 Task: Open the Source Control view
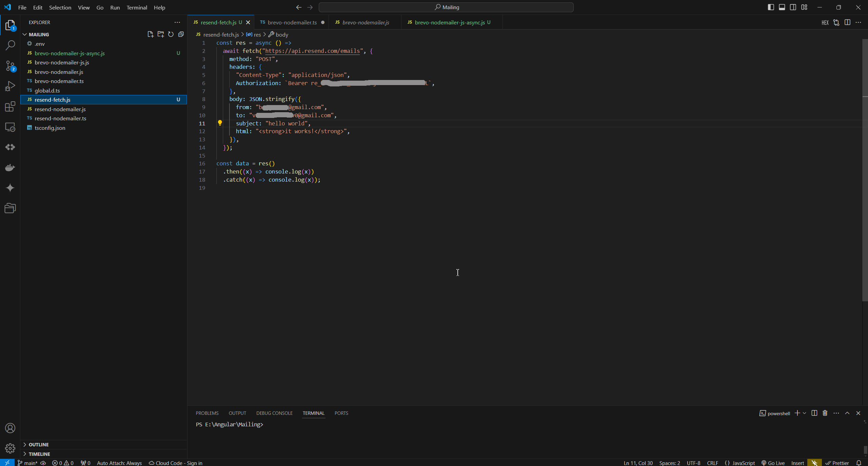click(x=10, y=66)
